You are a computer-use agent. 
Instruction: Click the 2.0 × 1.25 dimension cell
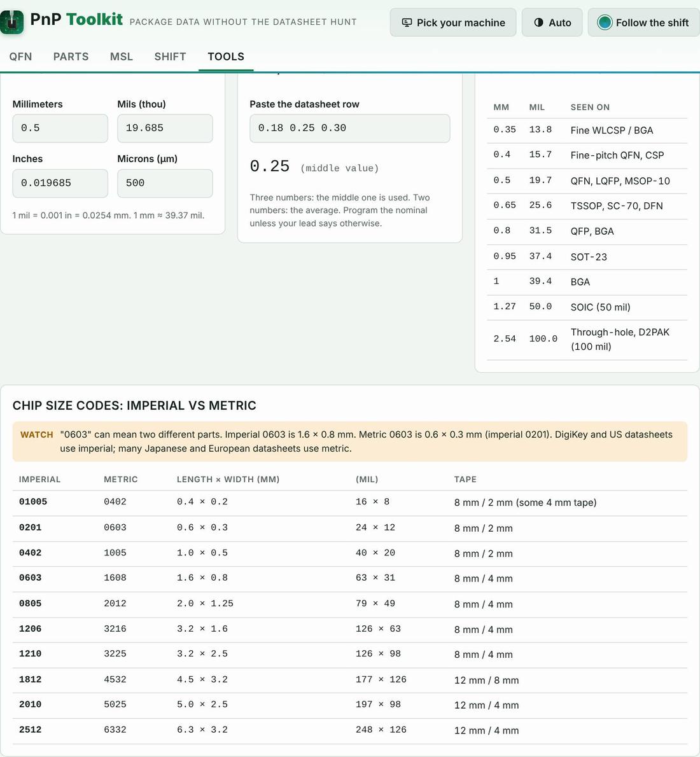pyautogui.click(x=205, y=604)
